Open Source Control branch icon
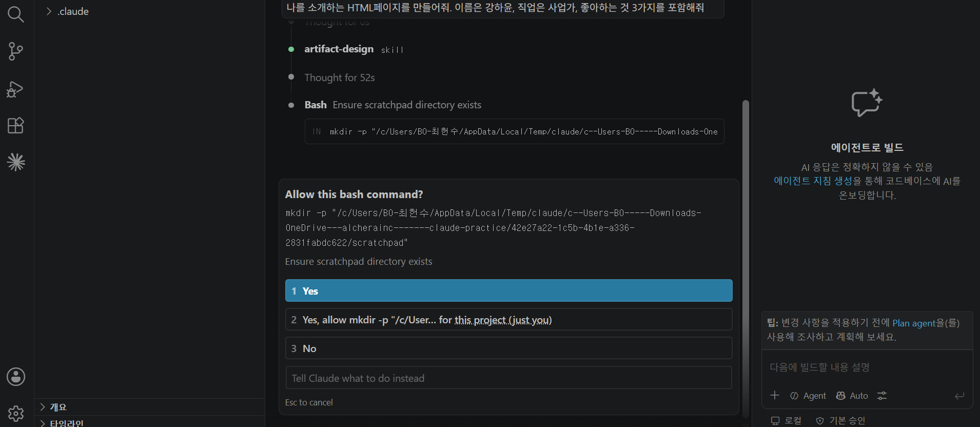Image resolution: width=980 pixels, height=427 pixels. [15, 51]
